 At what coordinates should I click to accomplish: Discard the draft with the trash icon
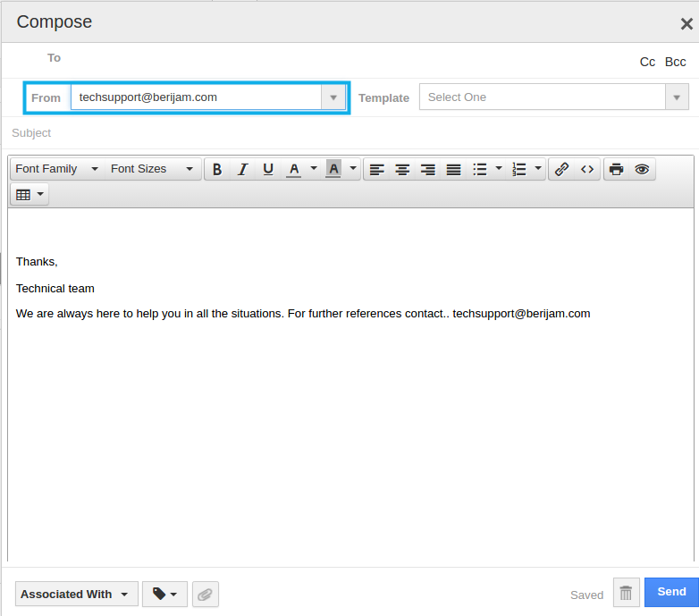pyautogui.click(x=626, y=593)
